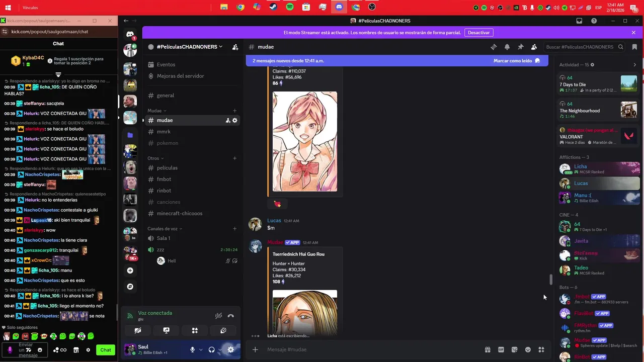
Task: Open Discord help question mark icon
Action: [x=594, y=21]
